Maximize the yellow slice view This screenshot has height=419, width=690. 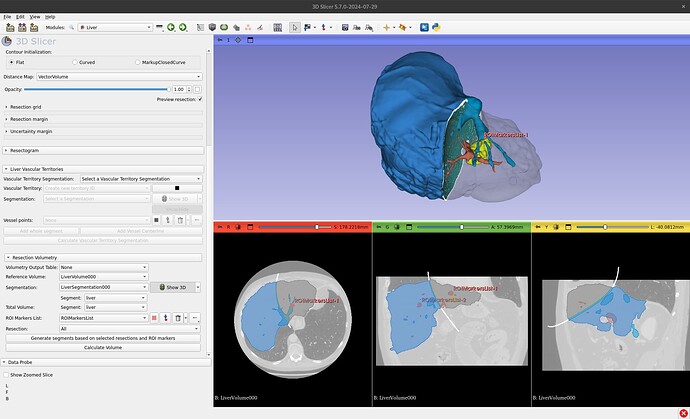(568, 227)
